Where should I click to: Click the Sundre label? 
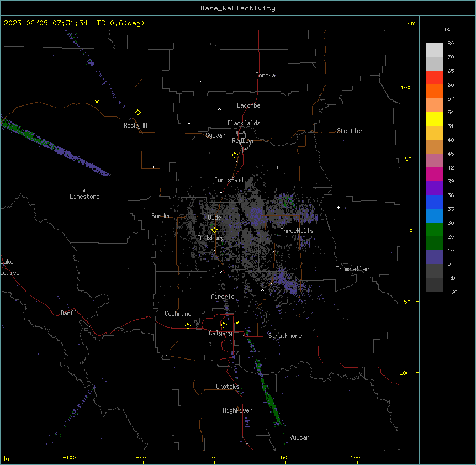[x=161, y=216]
